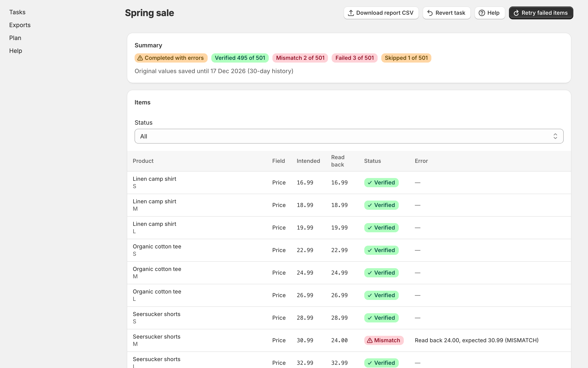588x368 pixels.
Task: Select the Linen camp shirt M row name
Action: (155, 201)
